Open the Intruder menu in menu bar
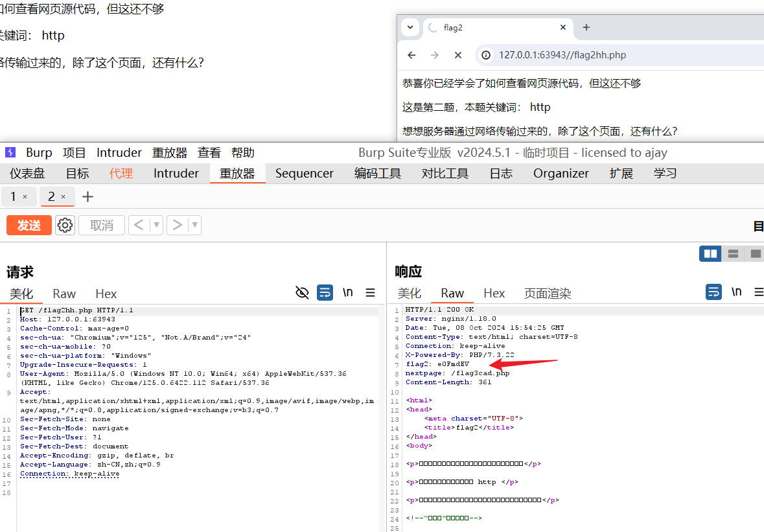The width and height of the screenshot is (764, 532). coord(119,153)
